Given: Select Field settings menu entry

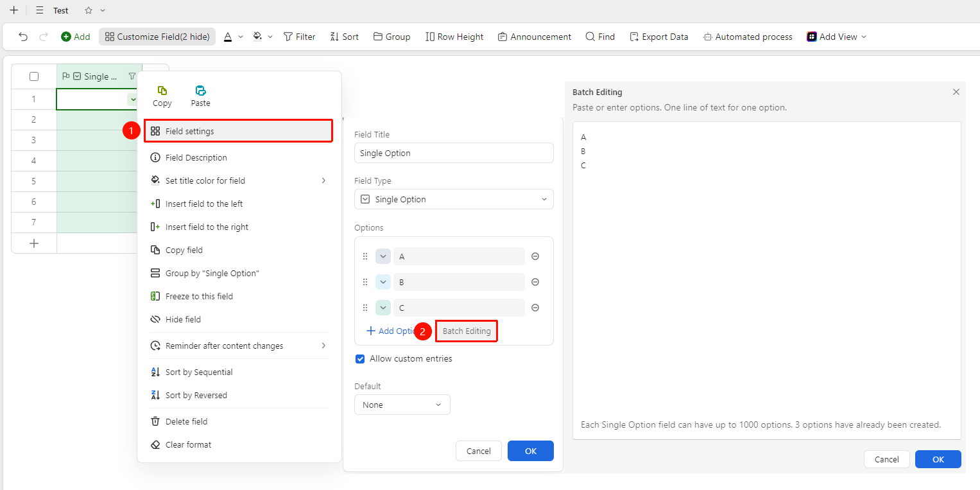Looking at the screenshot, I should click(x=238, y=131).
